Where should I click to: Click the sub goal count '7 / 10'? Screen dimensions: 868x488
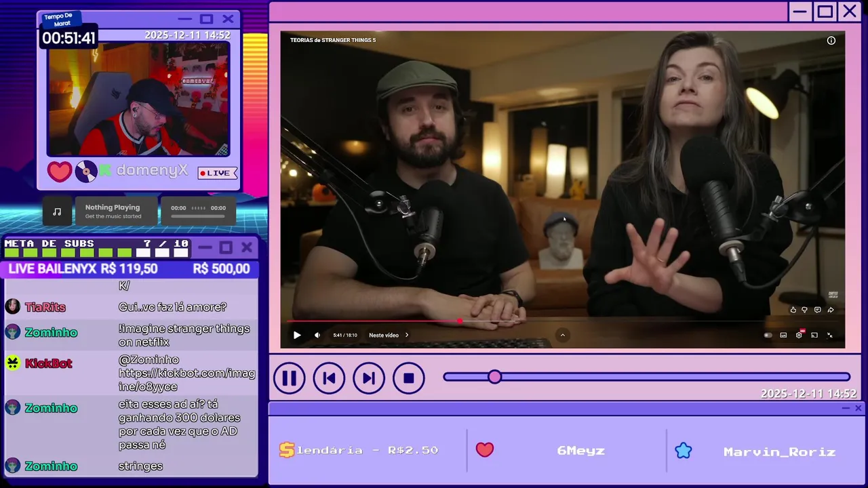166,244
